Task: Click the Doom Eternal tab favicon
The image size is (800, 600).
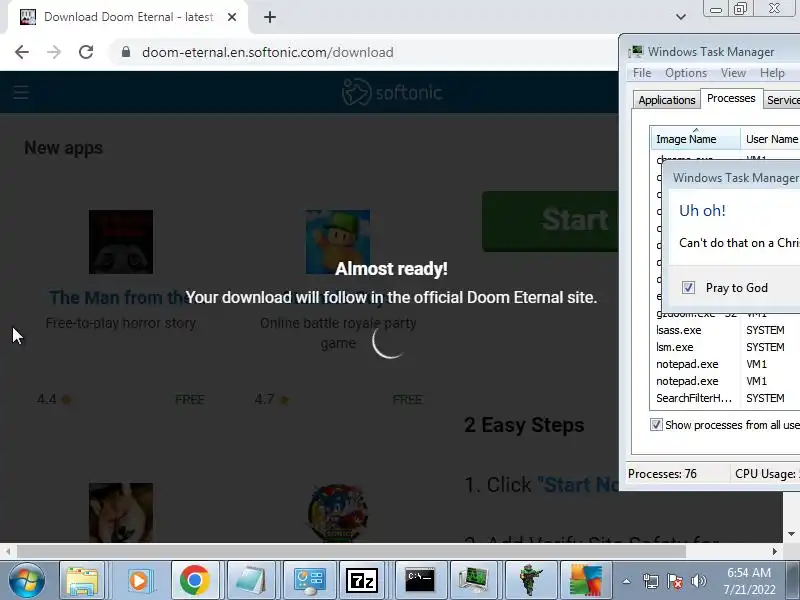Action: [28, 17]
